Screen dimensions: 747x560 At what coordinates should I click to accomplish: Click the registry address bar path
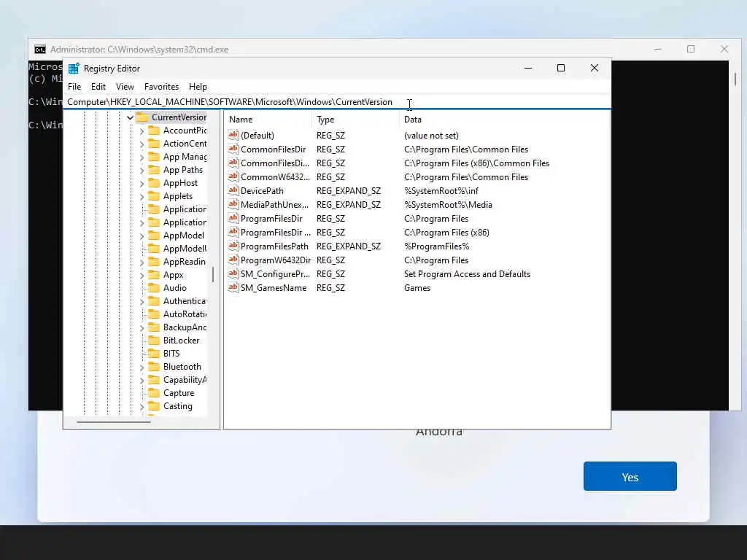(x=230, y=102)
